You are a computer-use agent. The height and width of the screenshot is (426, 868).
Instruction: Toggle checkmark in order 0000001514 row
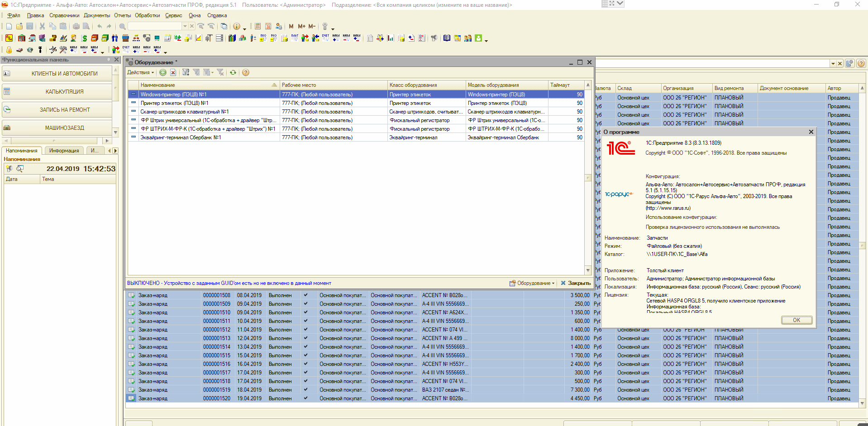point(305,347)
